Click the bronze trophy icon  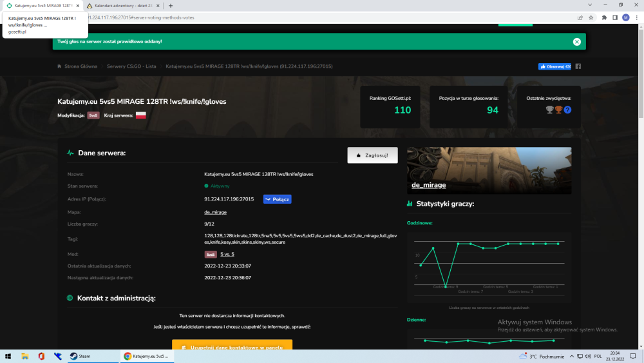[558, 110]
